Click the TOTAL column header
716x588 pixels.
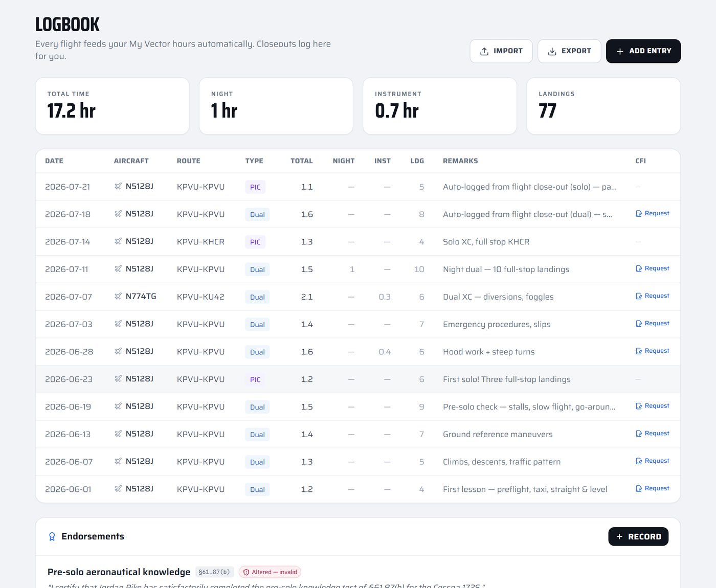[302, 161]
